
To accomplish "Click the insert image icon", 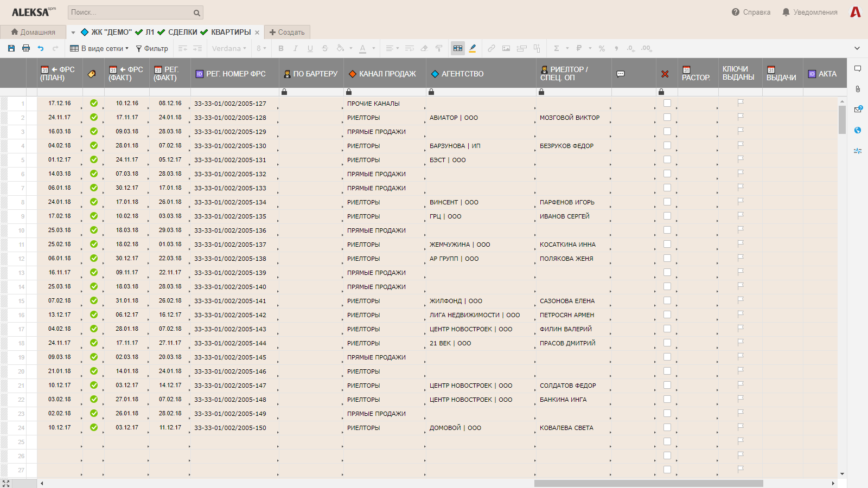I will pos(506,48).
